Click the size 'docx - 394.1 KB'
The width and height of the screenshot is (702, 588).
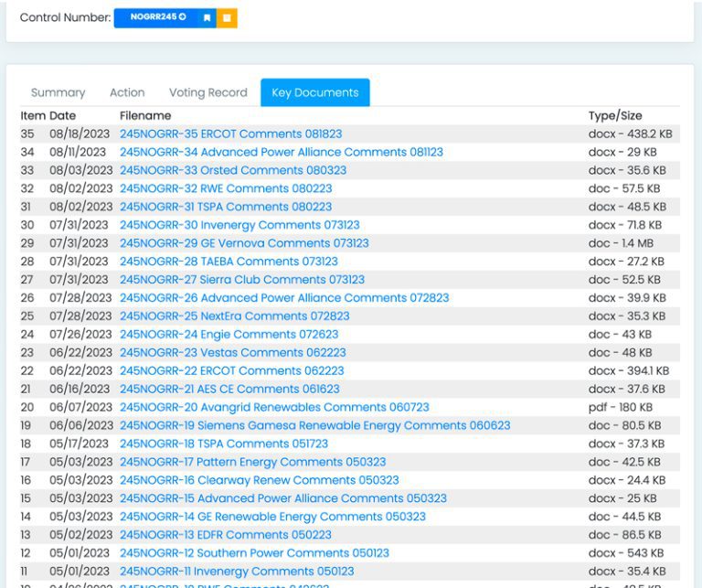(629, 370)
